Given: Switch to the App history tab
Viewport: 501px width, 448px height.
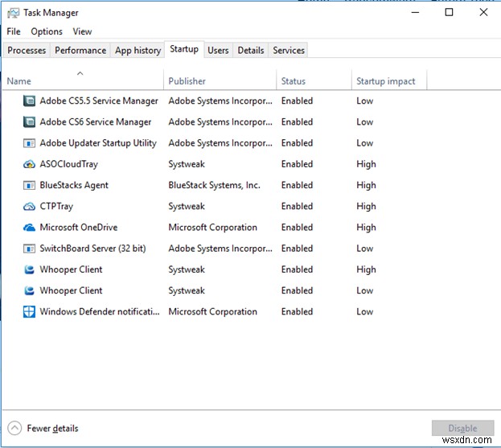Looking at the screenshot, I should pyautogui.click(x=138, y=50).
